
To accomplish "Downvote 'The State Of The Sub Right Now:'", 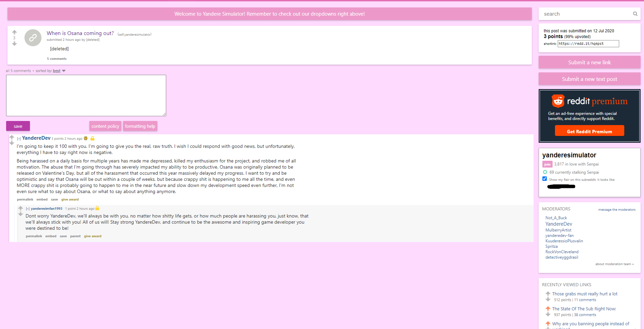I will [x=548, y=314].
